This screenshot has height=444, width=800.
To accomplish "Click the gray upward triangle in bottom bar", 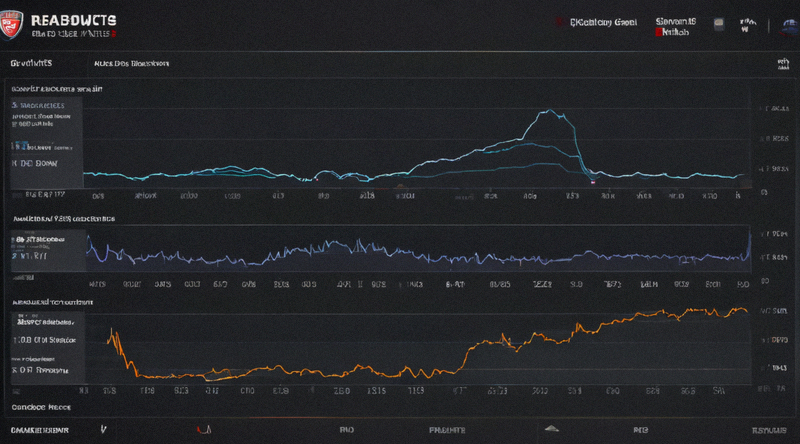I will pyautogui.click(x=552, y=429).
